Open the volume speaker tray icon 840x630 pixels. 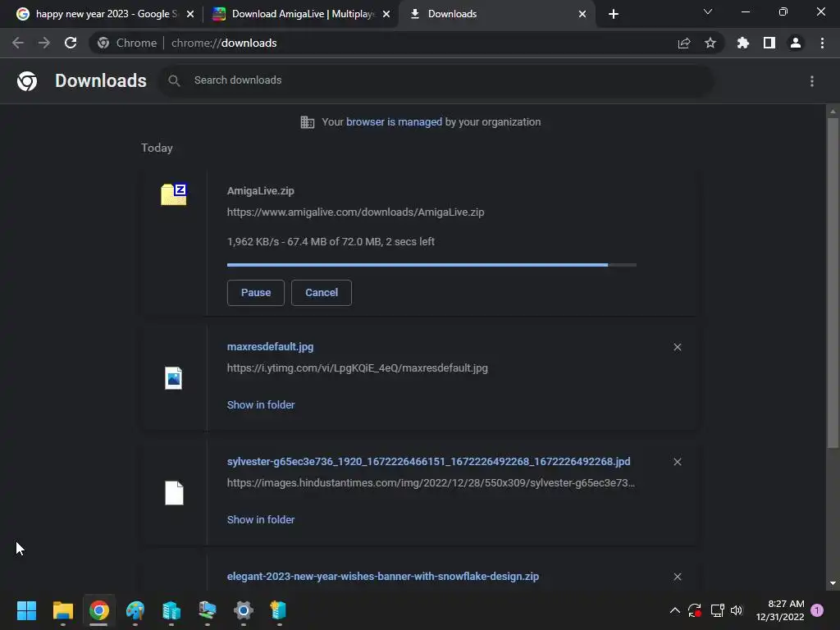point(737,610)
